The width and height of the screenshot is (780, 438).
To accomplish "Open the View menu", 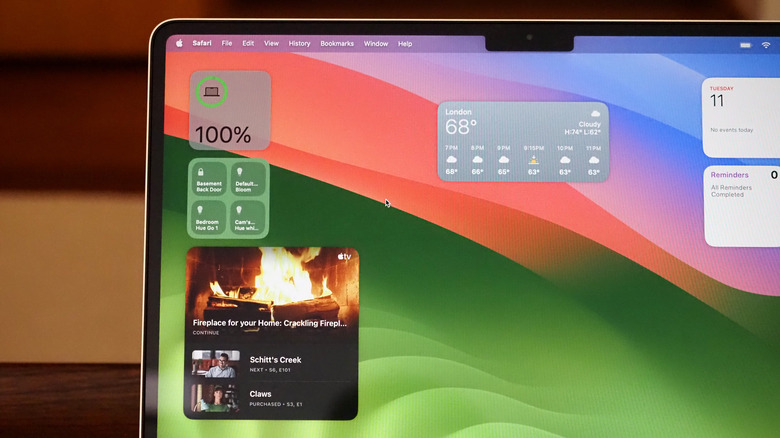I will [x=271, y=43].
